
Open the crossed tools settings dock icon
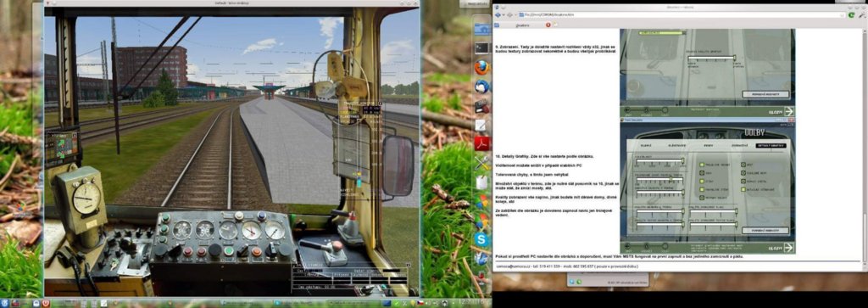coord(481,163)
